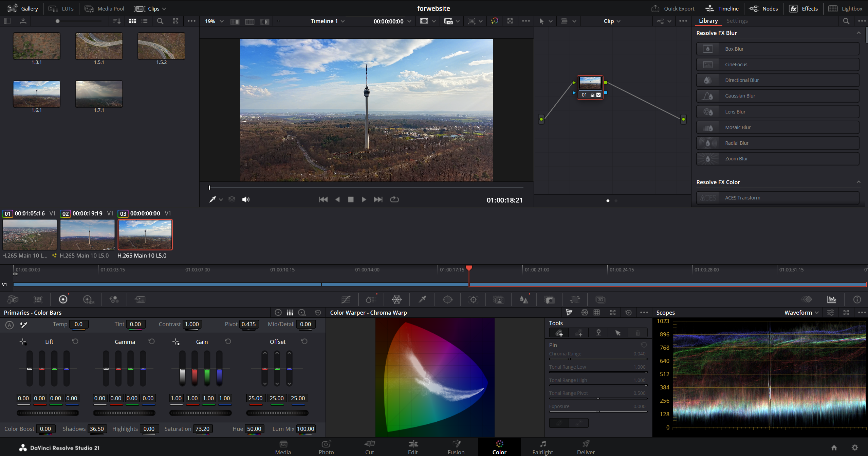Open the Camera Raw palette

(13, 299)
